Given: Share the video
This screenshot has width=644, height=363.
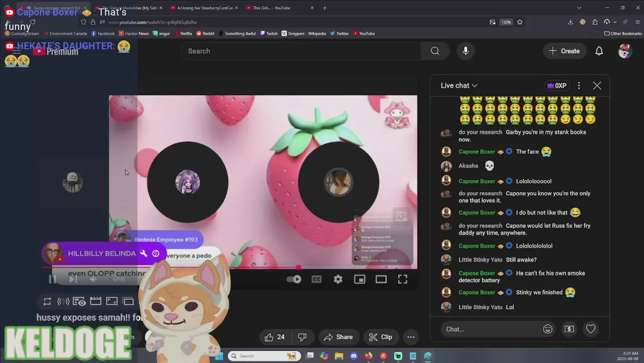Looking at the screenshot, I should [338, 337].
